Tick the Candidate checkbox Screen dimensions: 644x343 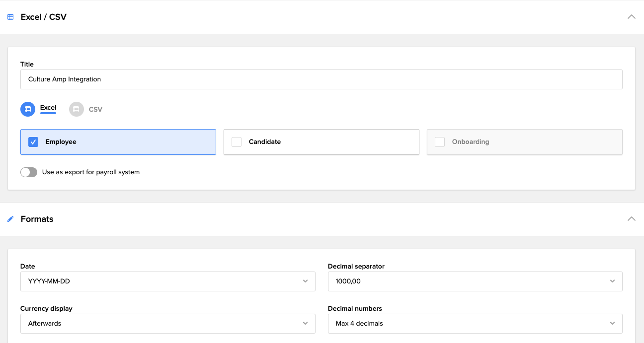[237, 142]
